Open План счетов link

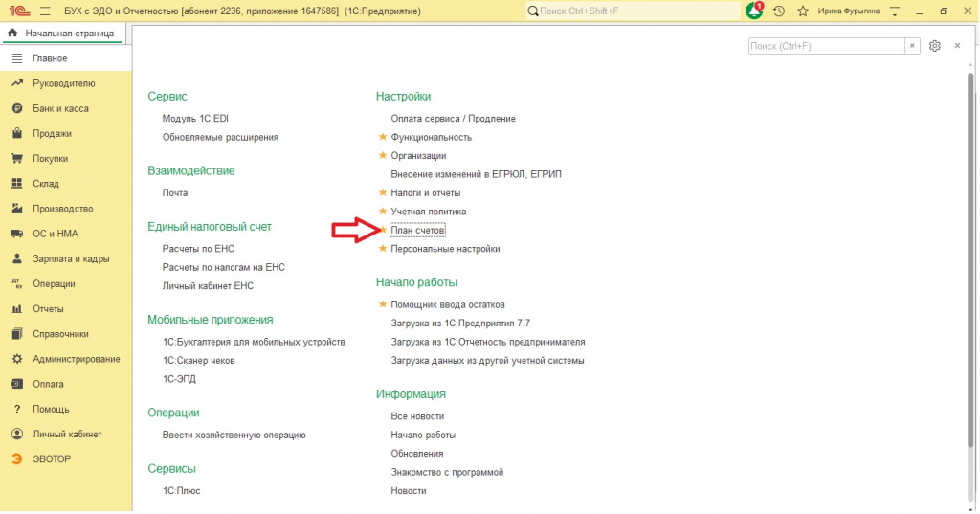(x=417, y=230)
